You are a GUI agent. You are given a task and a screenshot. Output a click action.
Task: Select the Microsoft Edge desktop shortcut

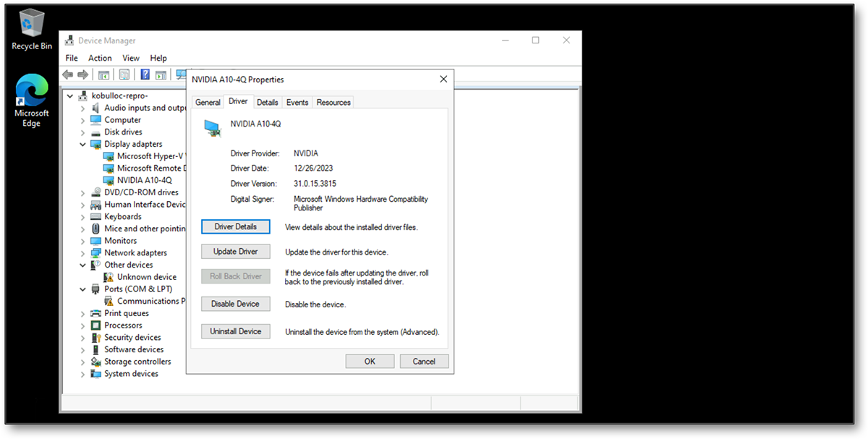click(32, 101)
